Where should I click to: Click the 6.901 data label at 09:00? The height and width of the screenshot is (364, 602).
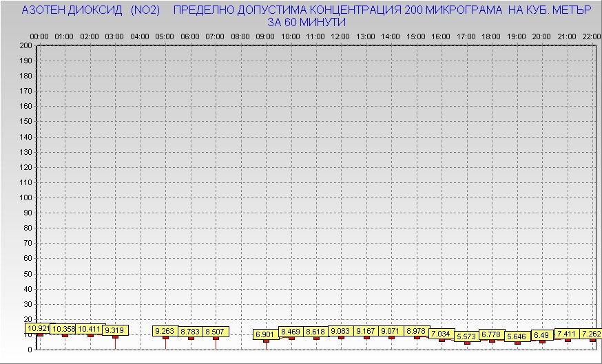pos(266,334)
